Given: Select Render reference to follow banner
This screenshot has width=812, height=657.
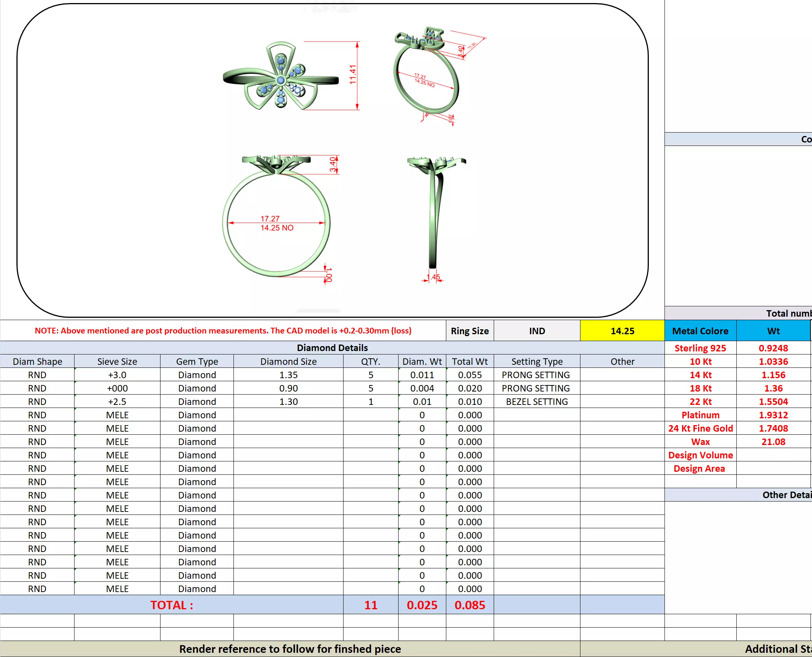Looking at the screenshot, I should (290, 649).
